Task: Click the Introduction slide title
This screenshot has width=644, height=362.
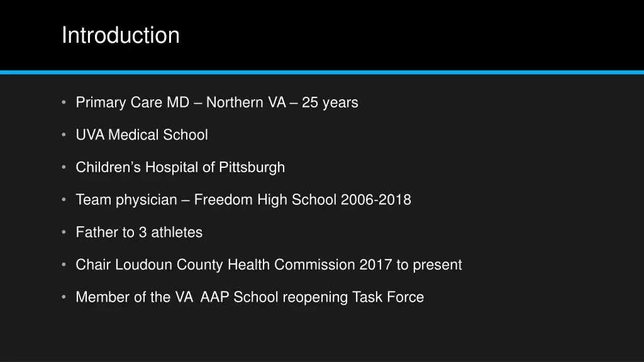Action: (x=120, y=35)
